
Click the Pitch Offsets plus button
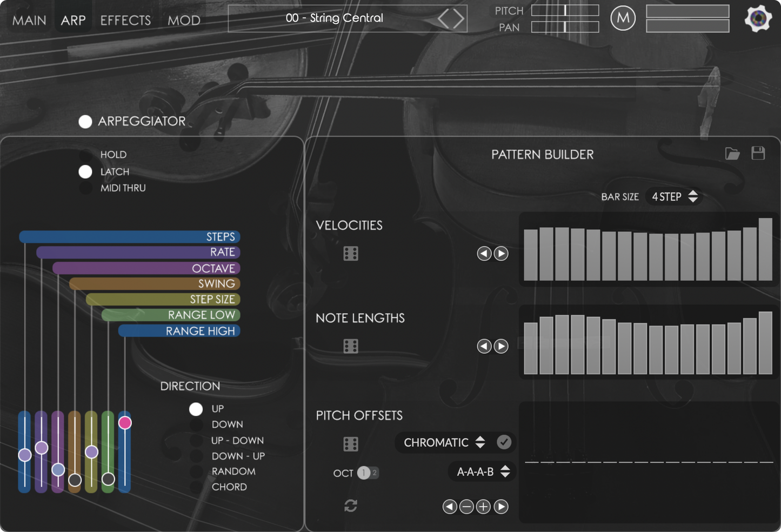coord(483,507)
